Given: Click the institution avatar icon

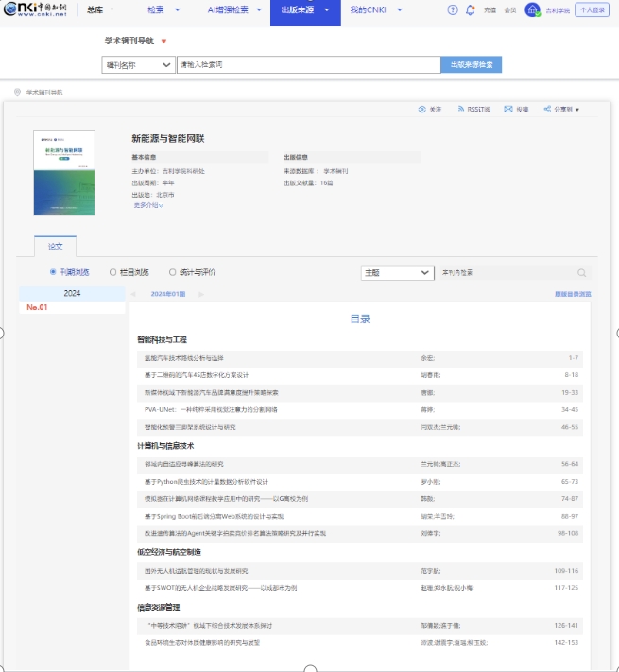Looking at the screenshot, I should click(x=532, y=9).
